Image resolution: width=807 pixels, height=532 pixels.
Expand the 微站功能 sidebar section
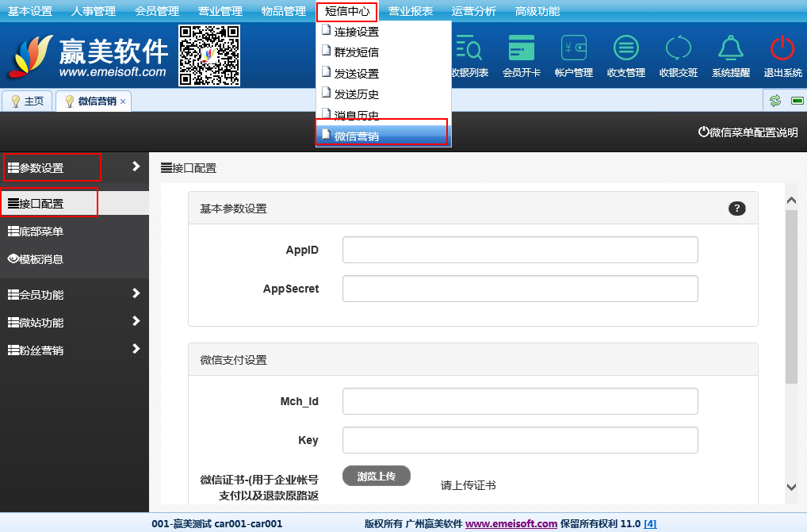[x=75, y=322]
